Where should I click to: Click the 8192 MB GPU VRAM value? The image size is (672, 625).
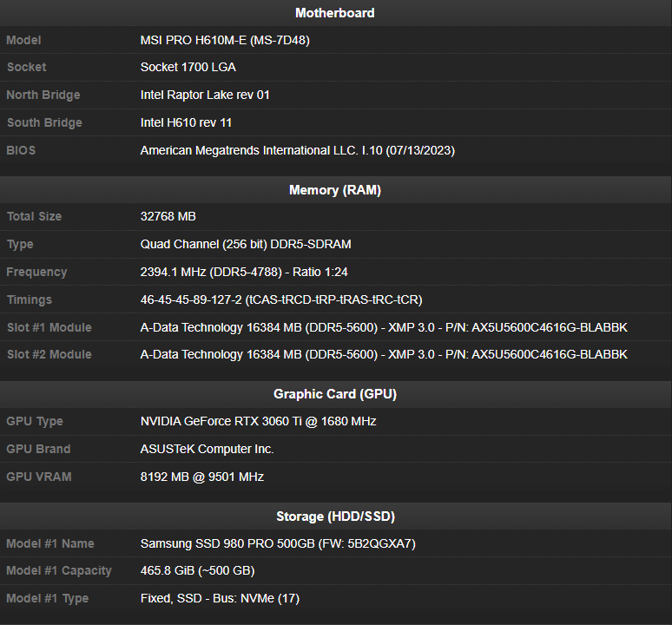(x=201, y=477)
